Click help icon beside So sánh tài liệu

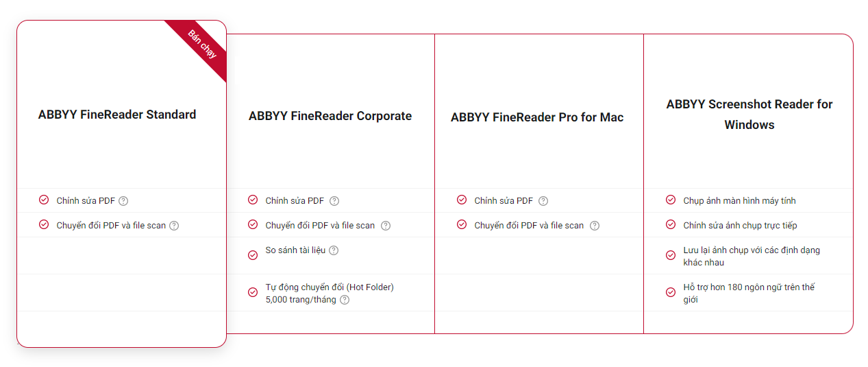click(334, 250)
